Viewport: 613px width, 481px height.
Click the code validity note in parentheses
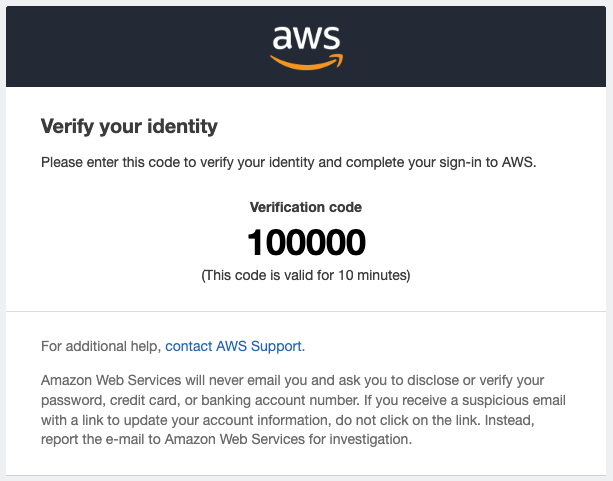306,274
